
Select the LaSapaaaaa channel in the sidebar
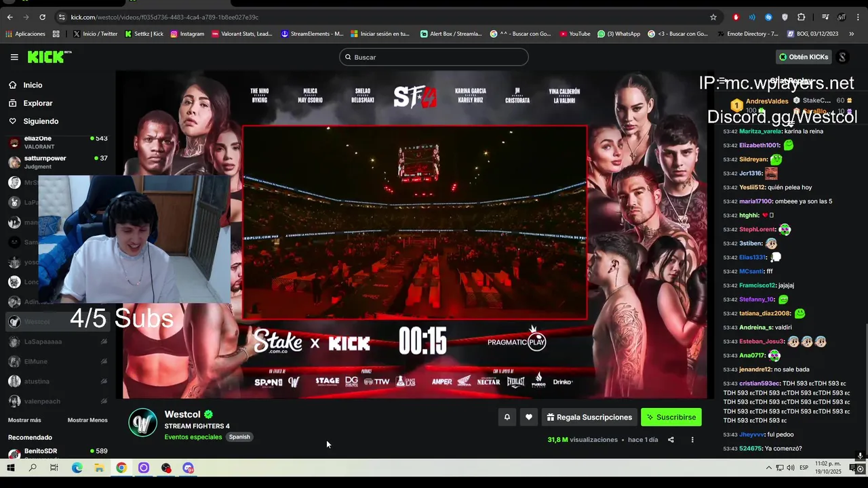[x=58, y=342]
